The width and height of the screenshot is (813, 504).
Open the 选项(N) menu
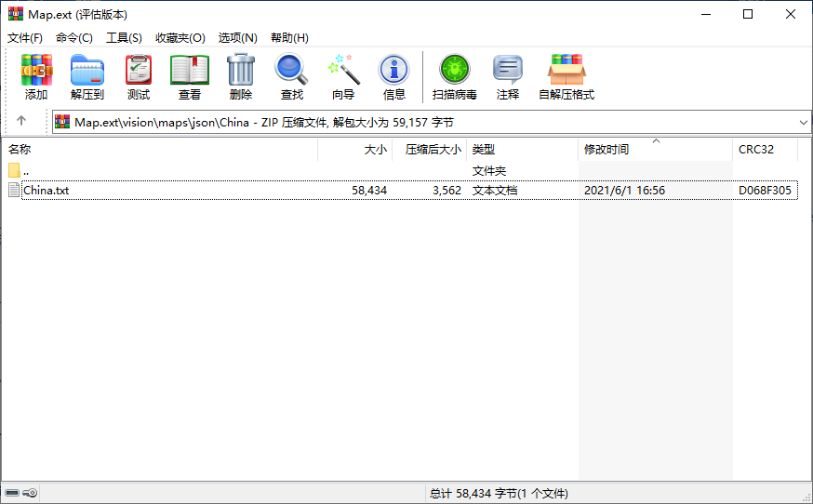pyautogui.click(x=237, y=38)
